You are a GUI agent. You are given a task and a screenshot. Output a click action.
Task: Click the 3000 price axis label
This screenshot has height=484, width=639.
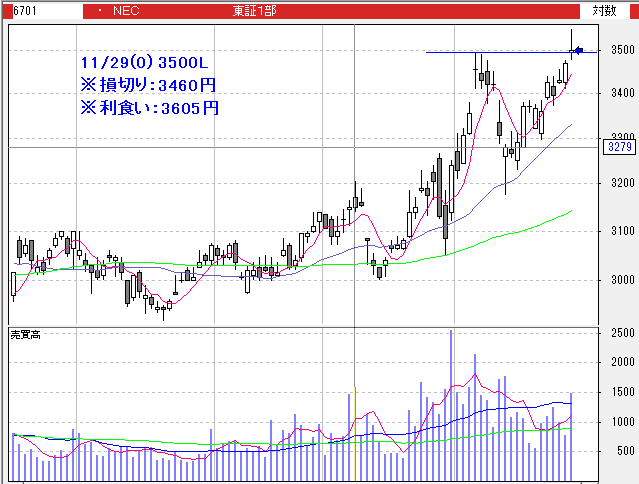623,279
